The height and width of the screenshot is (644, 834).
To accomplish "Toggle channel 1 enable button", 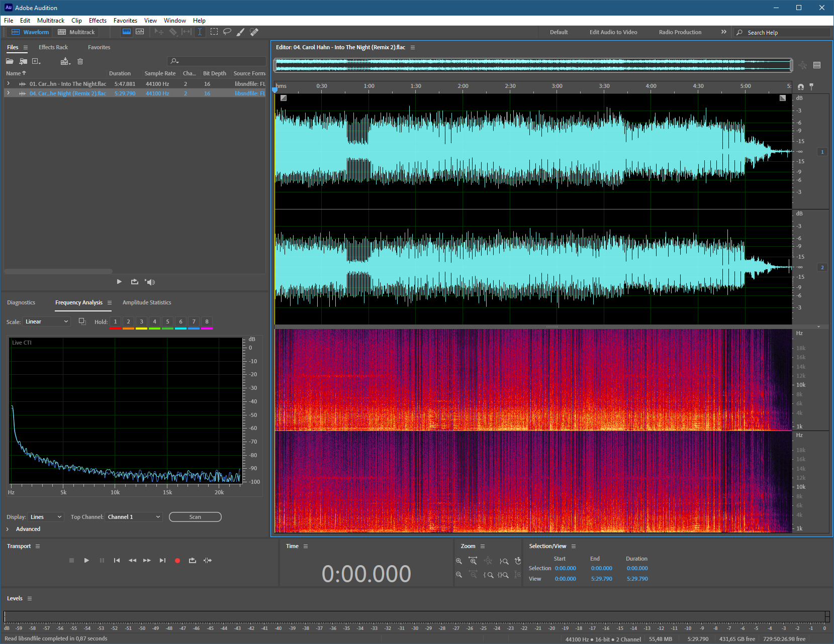I will tap(822, 152).
